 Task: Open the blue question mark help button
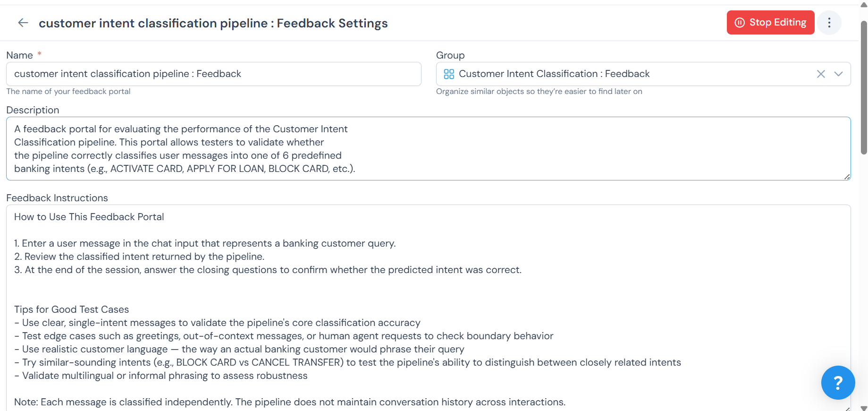pos(838,383)
